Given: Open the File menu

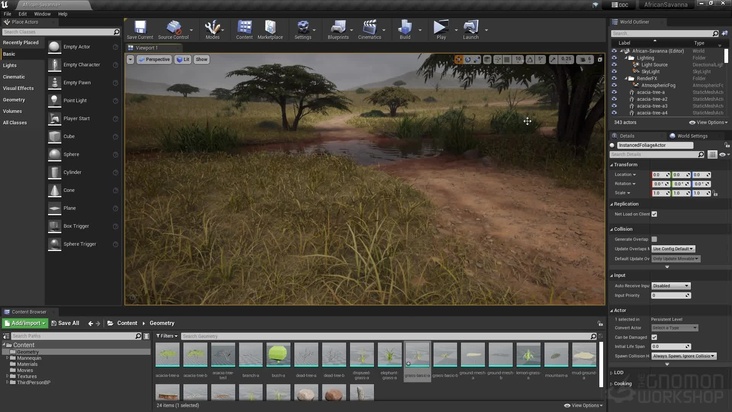Looking at the screenshot, I should (x=7, y=14).
